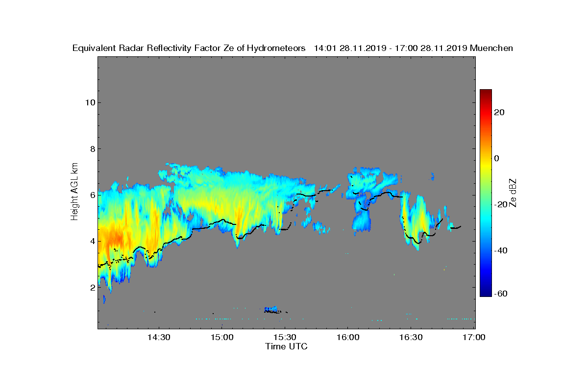Click the date range '14:01 28.11.2019 - 17:00 28.11.2019 Muenchen'

(413, 48)
